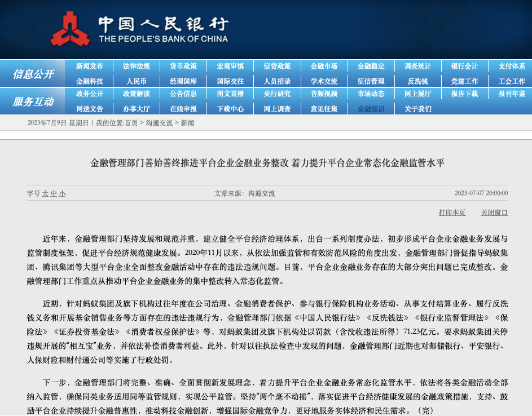532x416 pixels.
Task: Open 政务公开 in service menu
Action: pyautogui.click(x=89, y=94)
